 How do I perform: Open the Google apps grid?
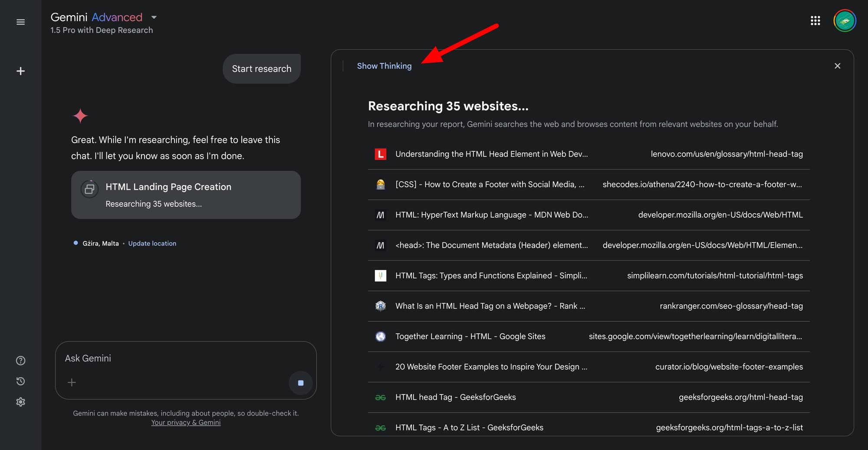coord(815,20)
